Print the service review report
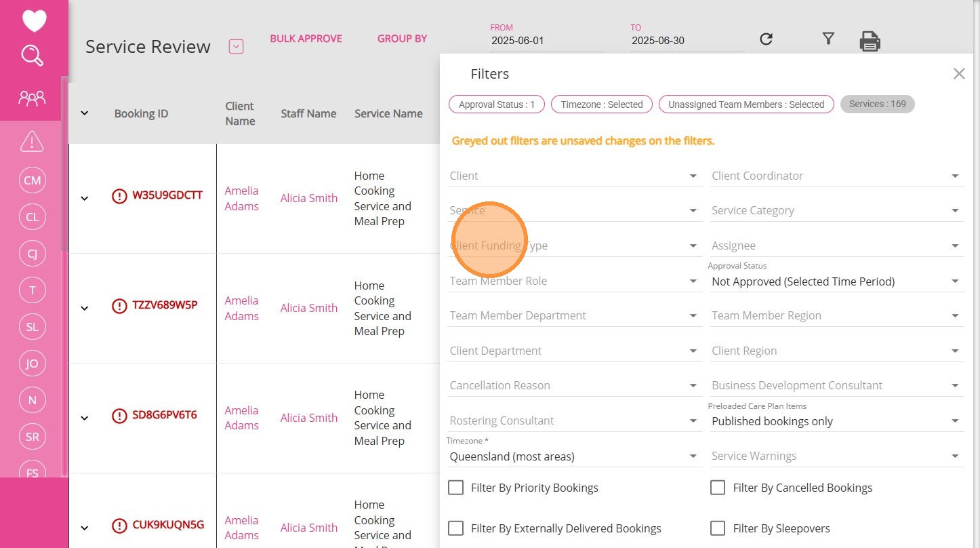 pyautogui.click(x=870, y=41)
